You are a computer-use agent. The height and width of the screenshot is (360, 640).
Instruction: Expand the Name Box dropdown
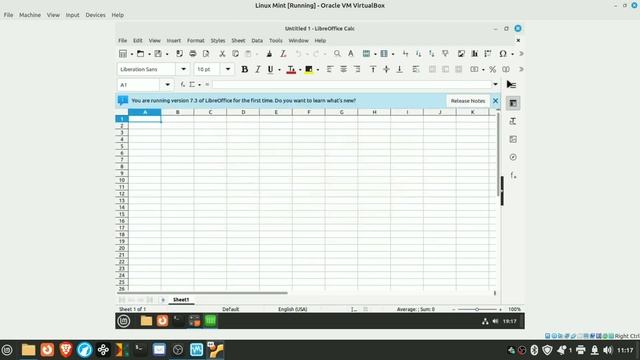point(167,84)
